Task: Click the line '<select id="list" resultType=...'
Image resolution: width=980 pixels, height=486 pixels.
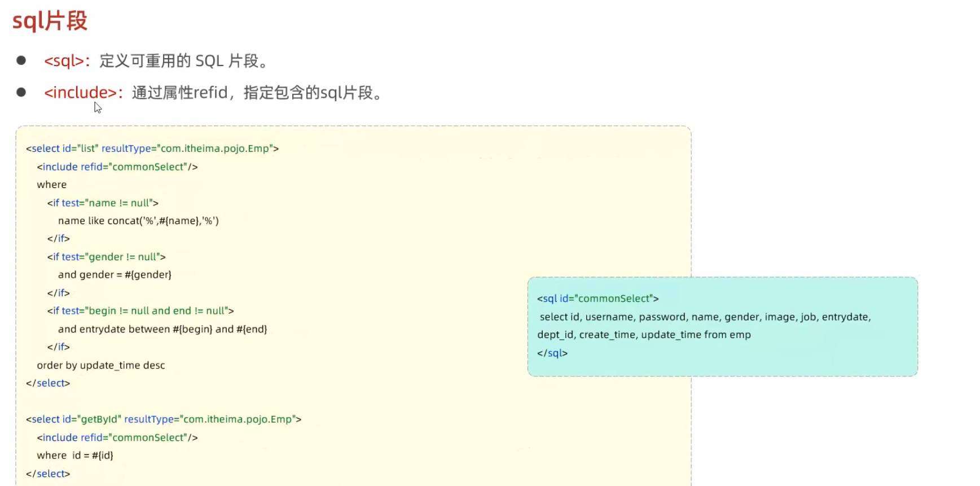Action: point(152,148)
